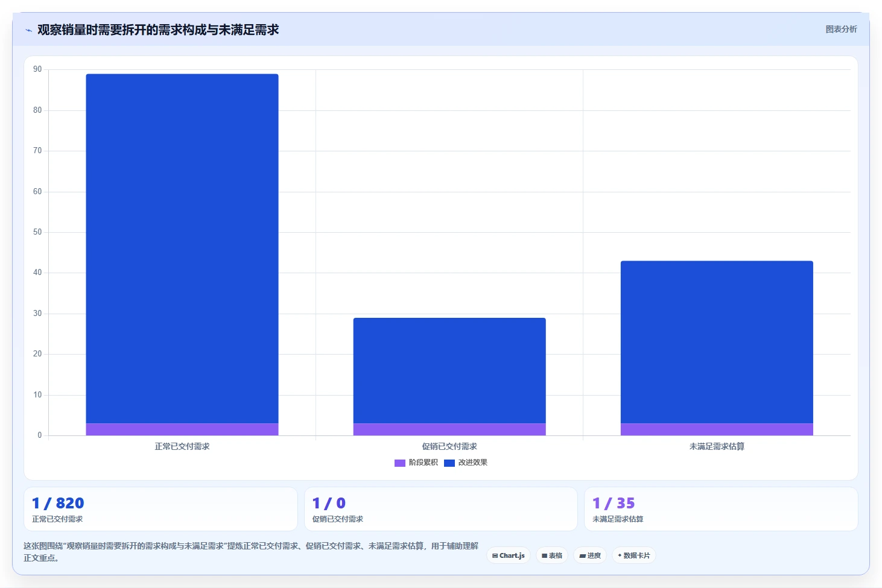The height and width of the screenshot is (588, 882).
Task: Click the 表格 tag
Action: click(x=552, y=555)
